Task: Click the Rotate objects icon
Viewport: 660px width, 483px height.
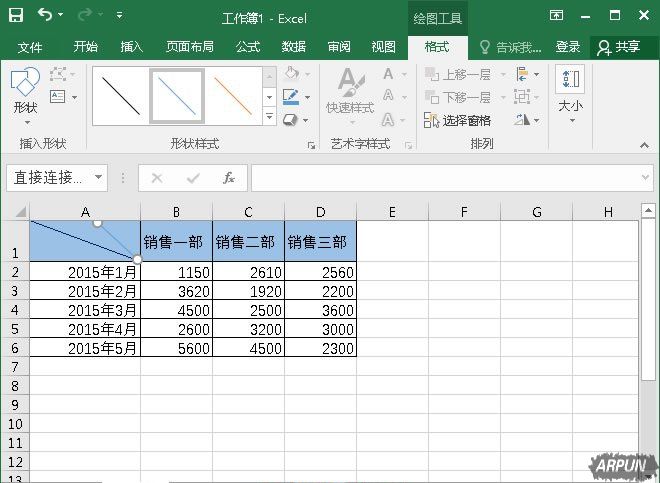Action: click(522, 120)
